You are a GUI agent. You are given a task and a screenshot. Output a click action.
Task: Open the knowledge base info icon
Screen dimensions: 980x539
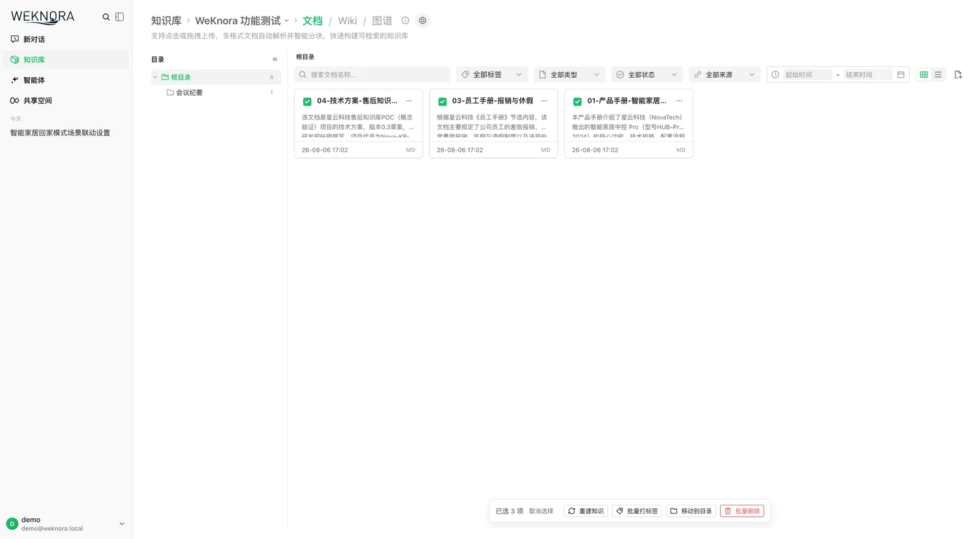coord(405,20)
